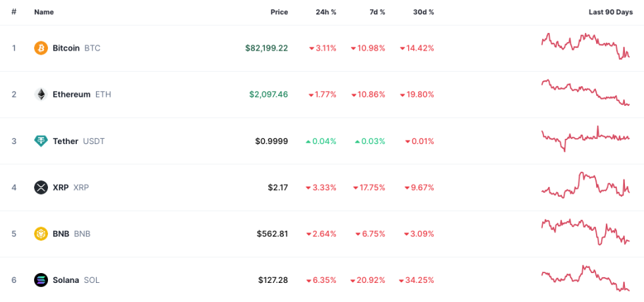The height and width of the screenshot is (302, 644).
Task: Click the Ethereum diamond logo icon
Action: coord(41,94)
